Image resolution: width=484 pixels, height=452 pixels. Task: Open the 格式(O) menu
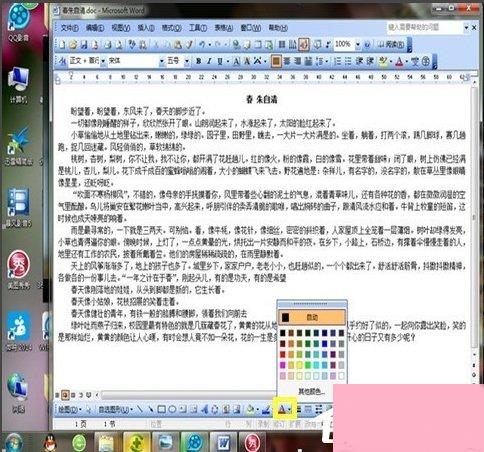click(x=171, y=28)
